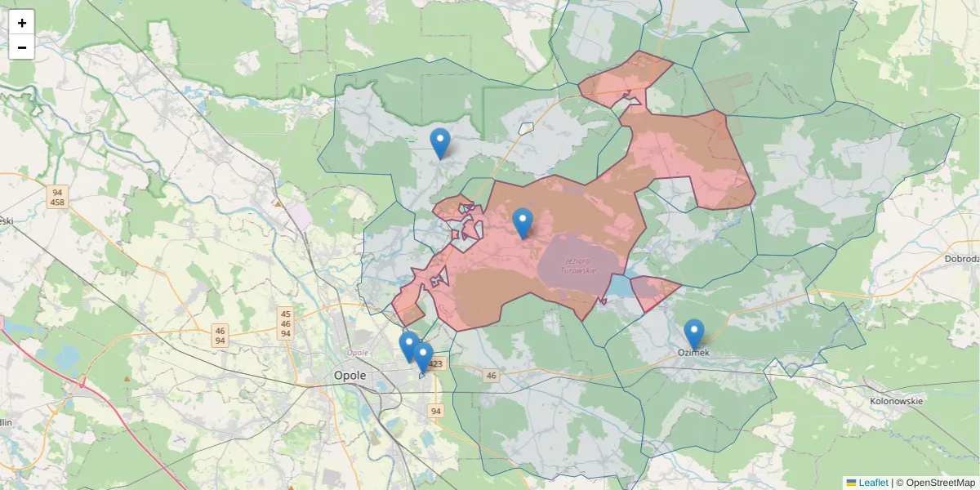The image size is (980, 490).
Task: Click the 423 route shield
Action: click(x=436, y=363)
